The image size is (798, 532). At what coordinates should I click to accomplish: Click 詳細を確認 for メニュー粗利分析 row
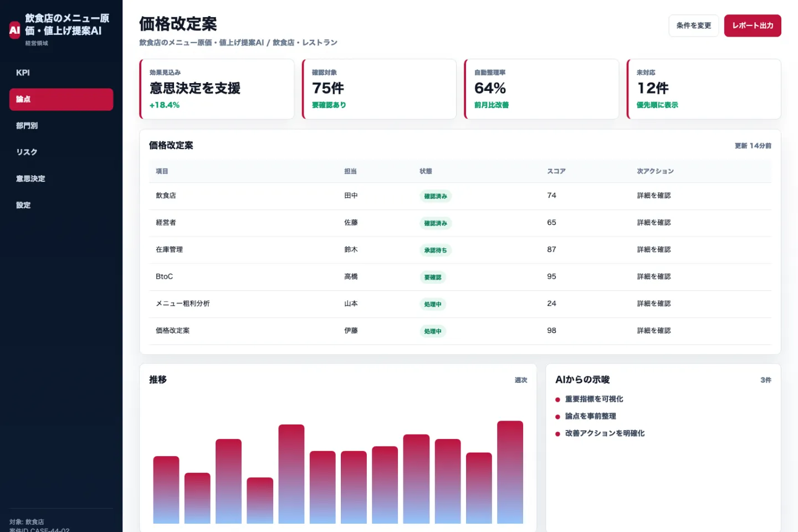pos(654,304)
